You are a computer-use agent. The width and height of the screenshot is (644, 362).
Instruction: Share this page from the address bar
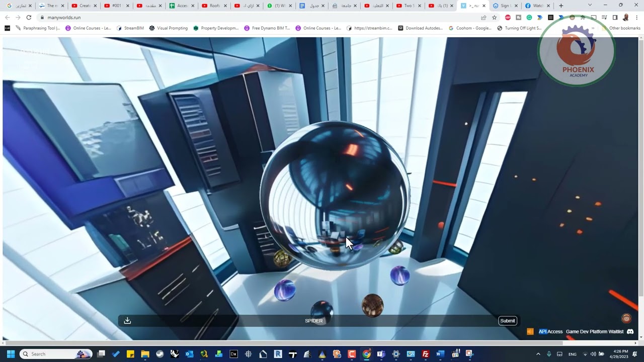[x=484, y=18]
